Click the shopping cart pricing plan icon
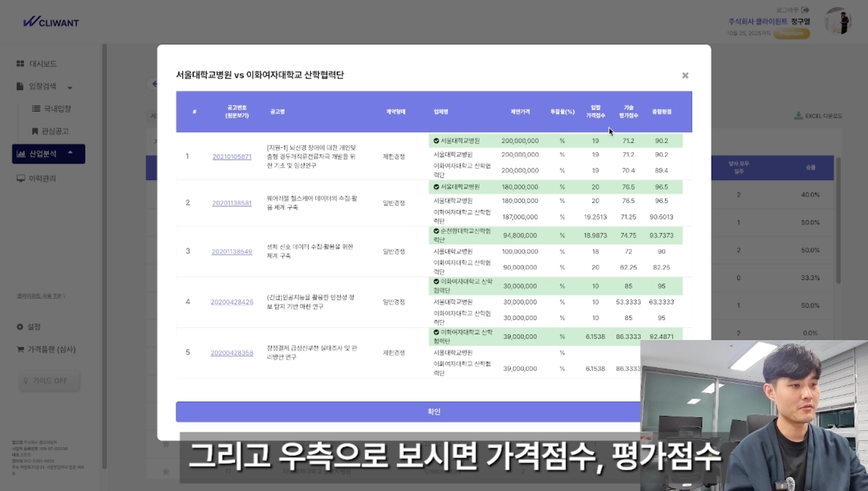Screen dimensions: 868x491 tap(20, 349)
